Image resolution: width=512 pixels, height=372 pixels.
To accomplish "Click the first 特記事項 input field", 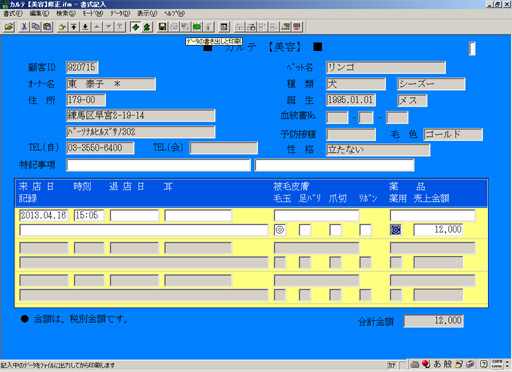I will (158, 165).
